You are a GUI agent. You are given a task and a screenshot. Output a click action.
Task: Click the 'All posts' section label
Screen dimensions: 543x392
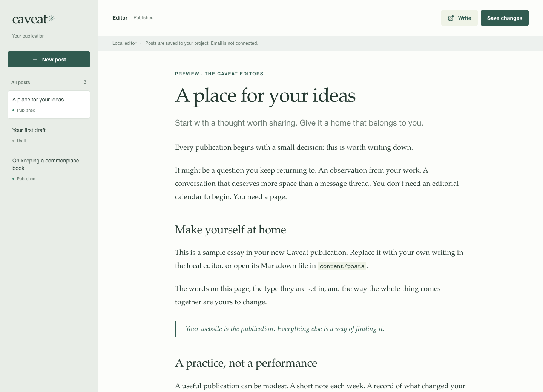pyautogui.click(x=20, y=83)
